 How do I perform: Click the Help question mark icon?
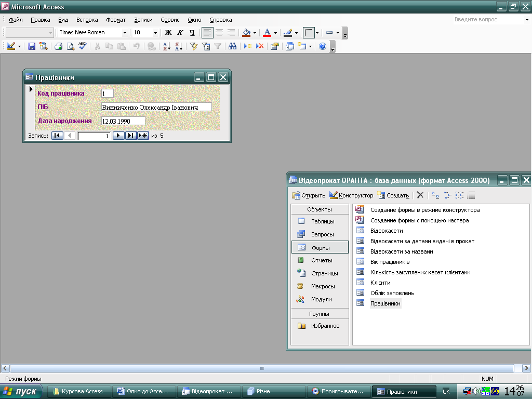(322, 46)
